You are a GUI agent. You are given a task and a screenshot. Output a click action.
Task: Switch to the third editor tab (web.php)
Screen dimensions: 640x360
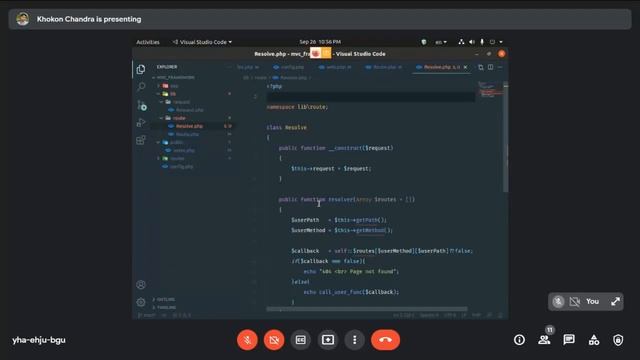336,67
